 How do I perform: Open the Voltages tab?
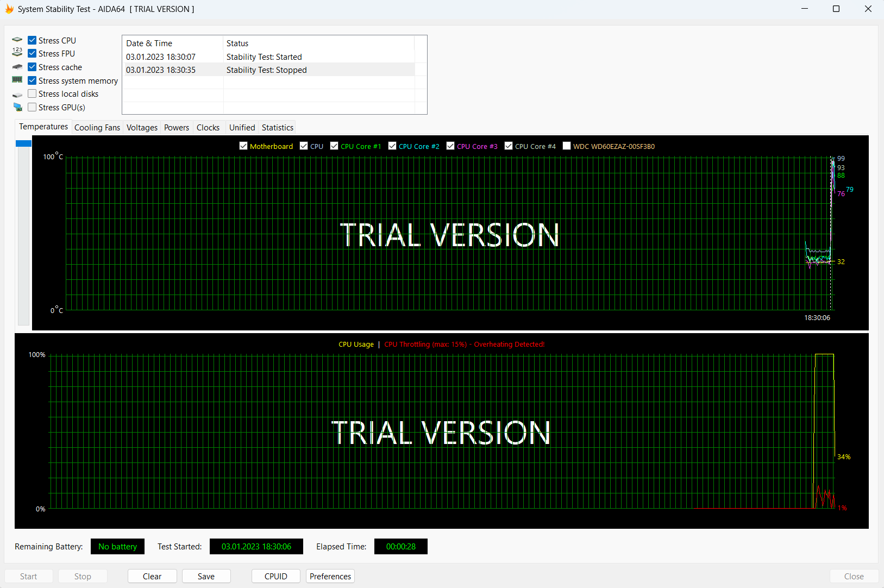tap(142, 128)
